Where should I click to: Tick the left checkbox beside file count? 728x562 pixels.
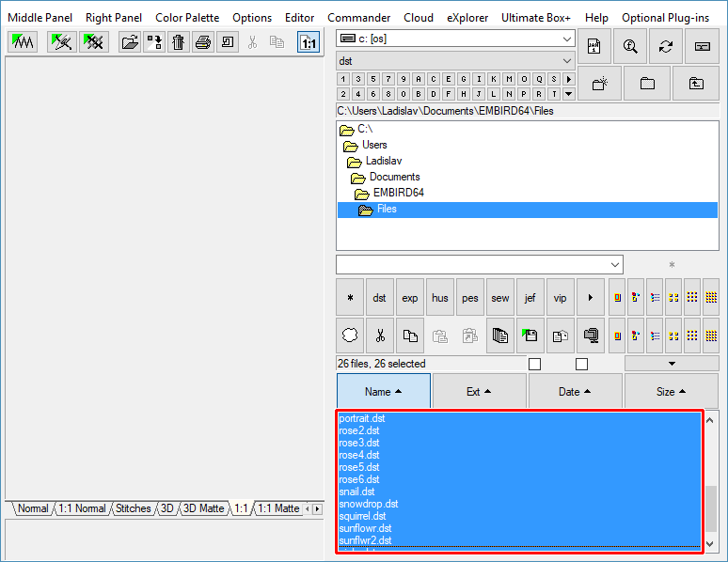[x=534, y=364]
